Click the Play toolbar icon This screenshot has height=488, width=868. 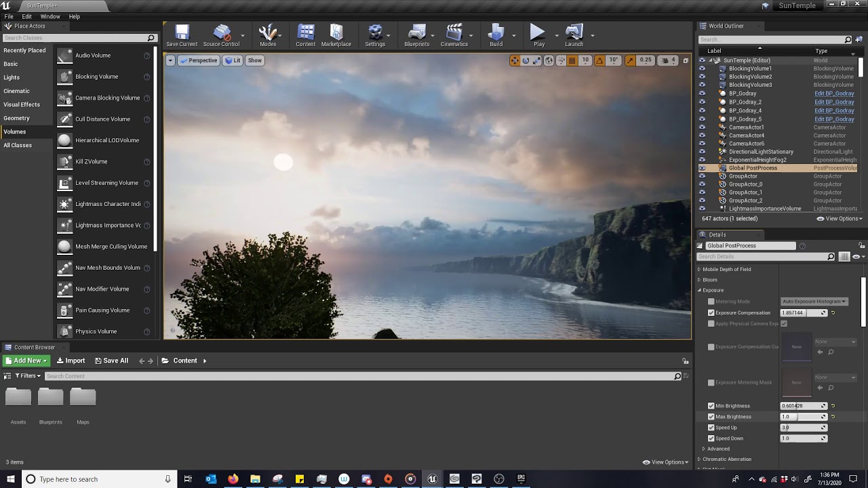coord(538,36)
